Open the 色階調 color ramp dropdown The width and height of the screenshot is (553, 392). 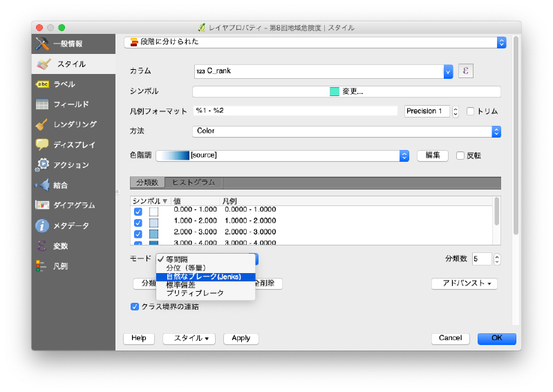pyautogui.click(x=283, y=156)
